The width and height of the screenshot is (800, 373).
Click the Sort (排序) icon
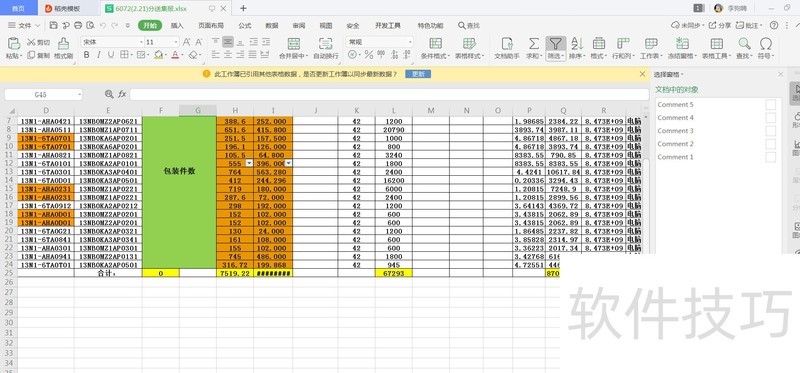pos(577,43)
